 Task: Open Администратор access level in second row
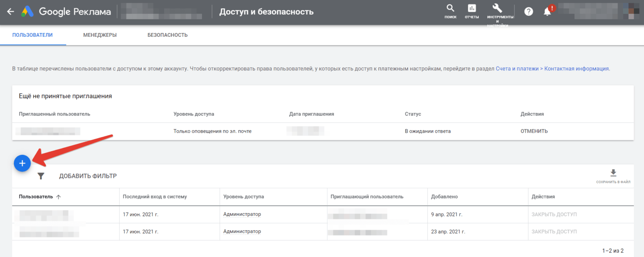click(242, 231)
